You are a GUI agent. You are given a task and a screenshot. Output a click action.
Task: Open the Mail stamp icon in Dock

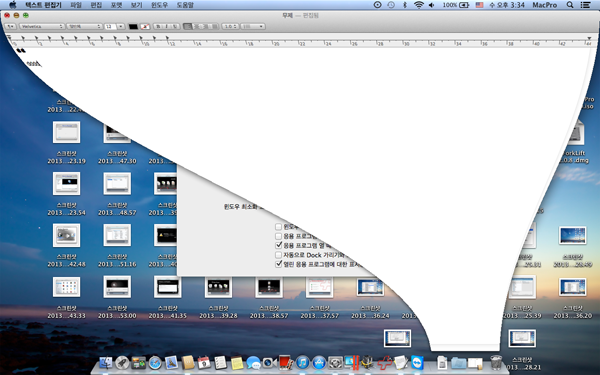(171, 362)
